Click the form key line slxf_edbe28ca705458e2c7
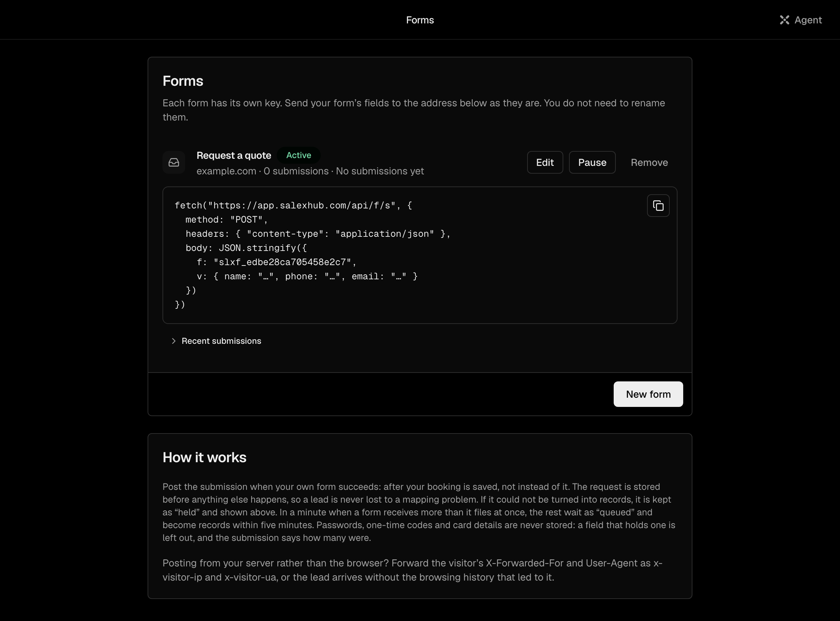Image resolution: width=840 pixels, height=621 pixels. tap(276, 262)
